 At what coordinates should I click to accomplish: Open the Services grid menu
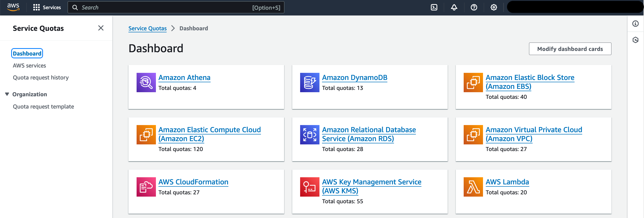(x=47, y=7)
